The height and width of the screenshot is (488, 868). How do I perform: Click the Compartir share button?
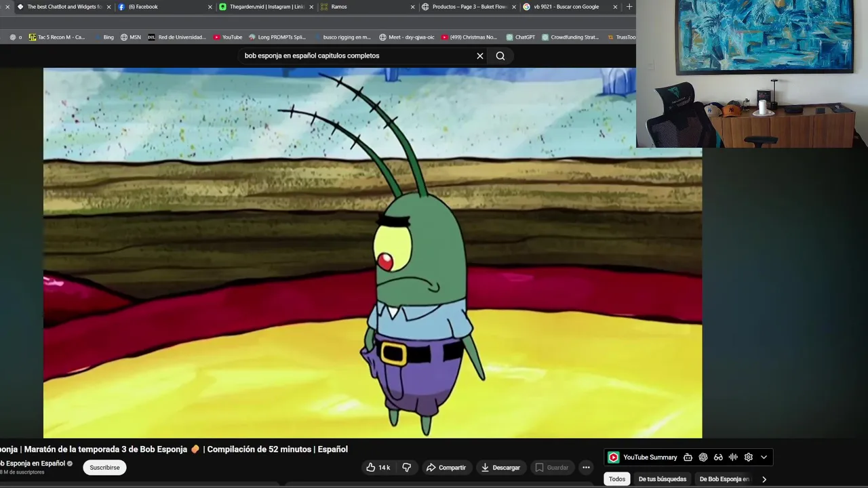[446, 468]
